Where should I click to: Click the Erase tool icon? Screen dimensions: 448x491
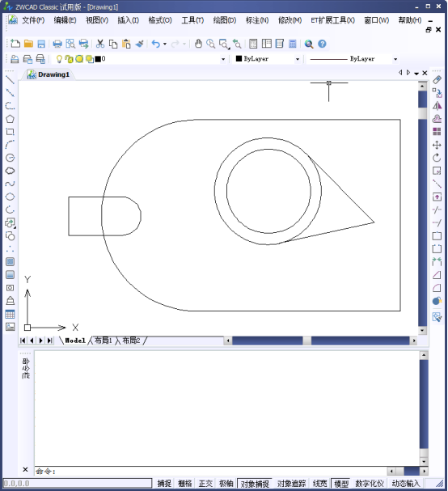pyautogui.click(x=437, y=80)
